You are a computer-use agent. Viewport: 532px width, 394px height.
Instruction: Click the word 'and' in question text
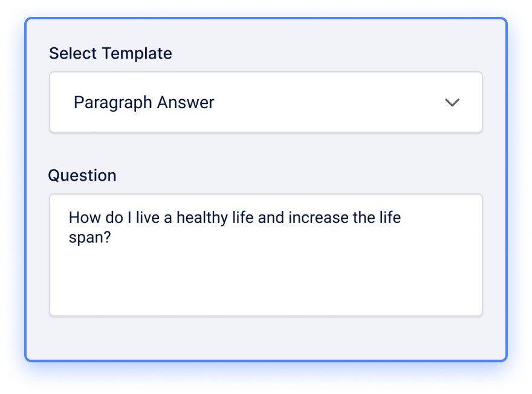[x=271, y=218]
